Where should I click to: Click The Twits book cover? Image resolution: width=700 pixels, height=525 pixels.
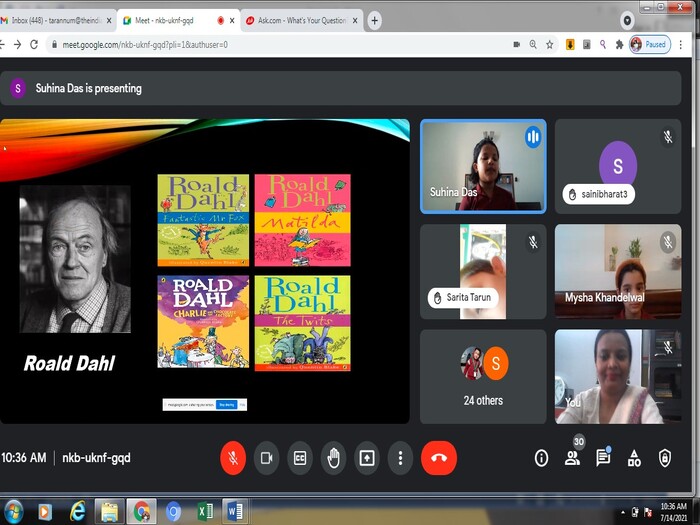pos(302,323)
